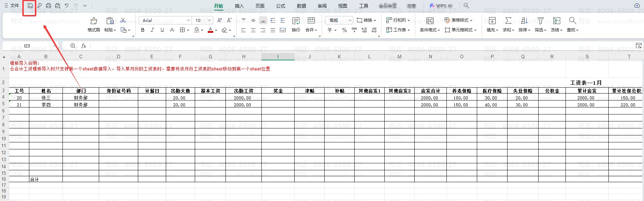Toggle bold formatting with B button
This screenshot has height=201, width=644.
point(143,30)
